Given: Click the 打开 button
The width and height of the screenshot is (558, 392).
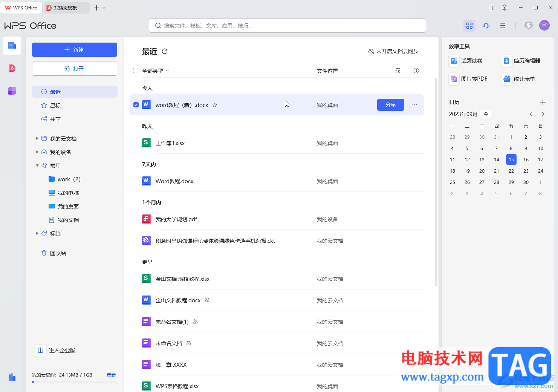Looking at the screenshot, I should tap(75, 69).
